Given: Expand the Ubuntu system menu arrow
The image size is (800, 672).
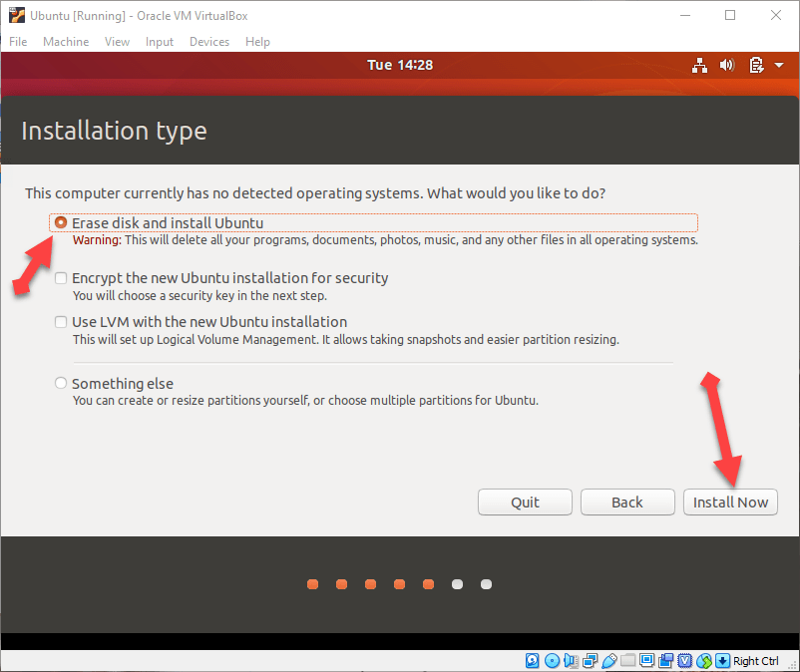Looking at the screenshot, I should click(776, 66).
